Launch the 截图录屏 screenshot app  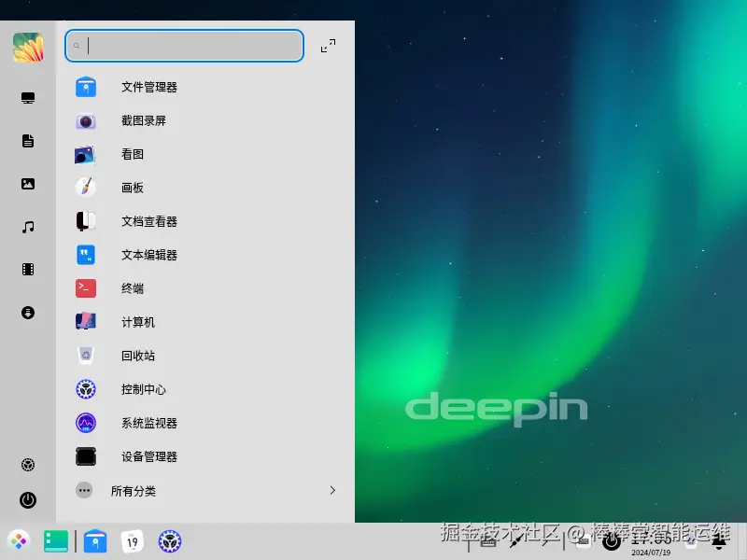[x=204, y=121]
